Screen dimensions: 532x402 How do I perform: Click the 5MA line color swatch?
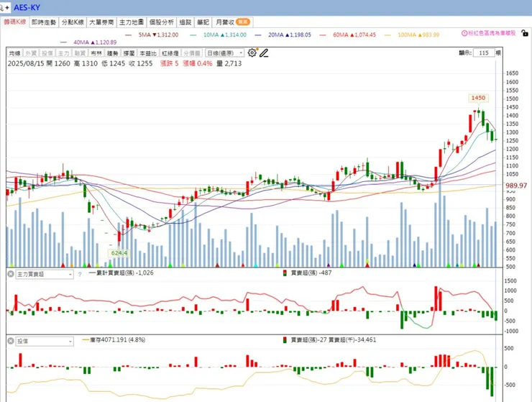tap(128, 35)
